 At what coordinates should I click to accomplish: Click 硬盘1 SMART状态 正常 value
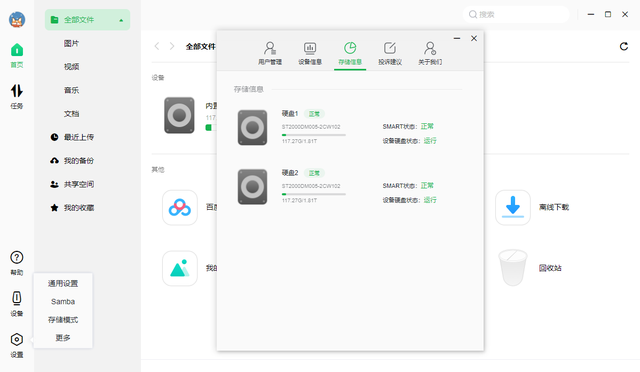(427, 127)
